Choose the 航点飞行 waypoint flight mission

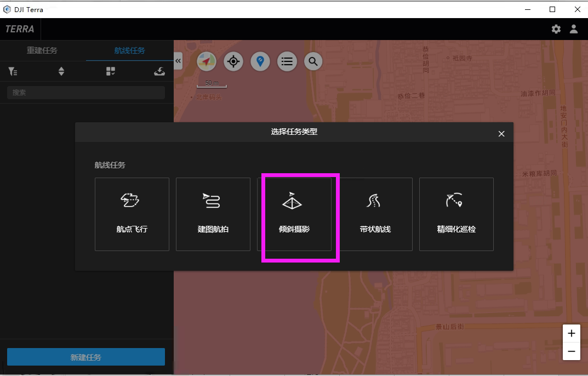coord(132,214)
